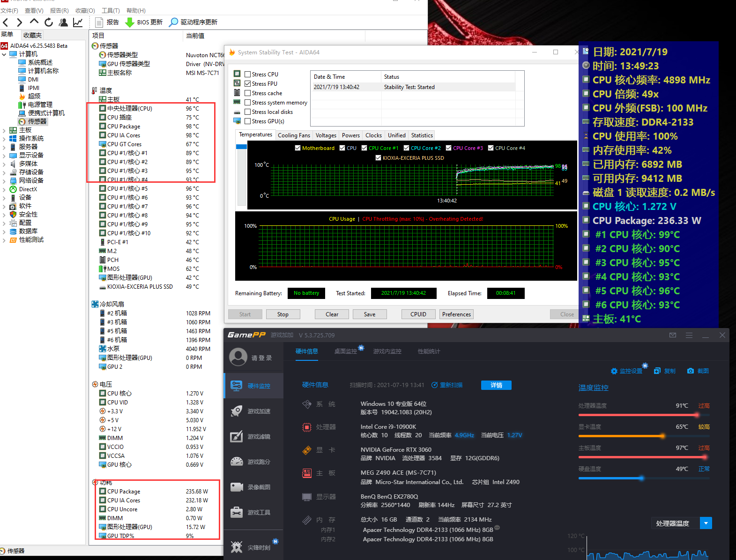The image size is (736, 560).
Task: Click the GamePP user avatar icon
Action: click(x=238, y=357)
